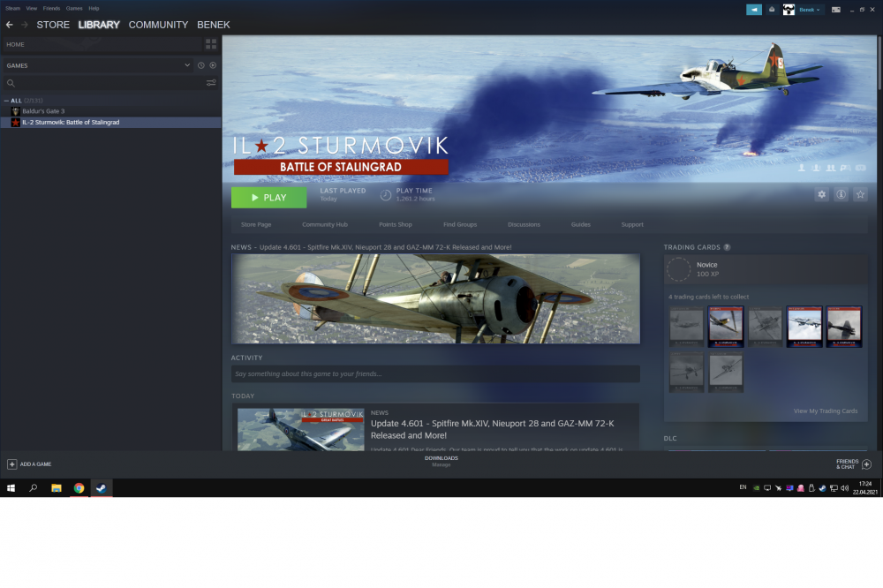Viewport: 883px width, 588px height.
Task: Click the single-player feature icon
Action: (x=802, y=168)
